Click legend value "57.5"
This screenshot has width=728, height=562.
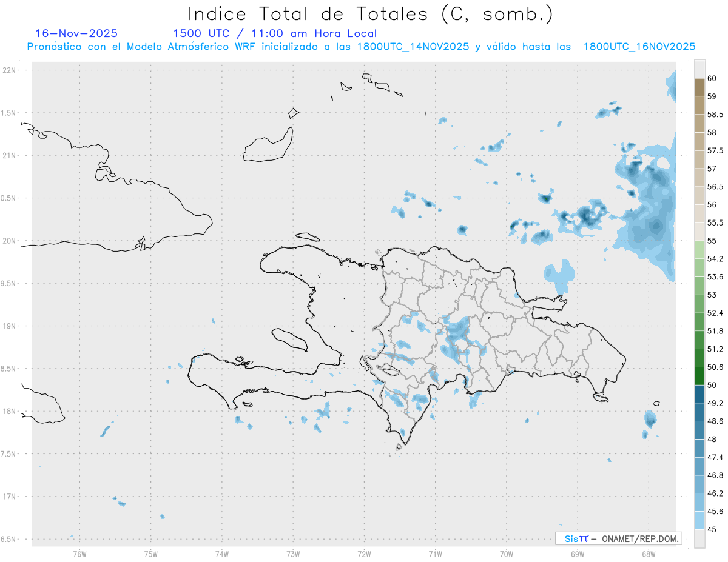[x=715, y=150]
